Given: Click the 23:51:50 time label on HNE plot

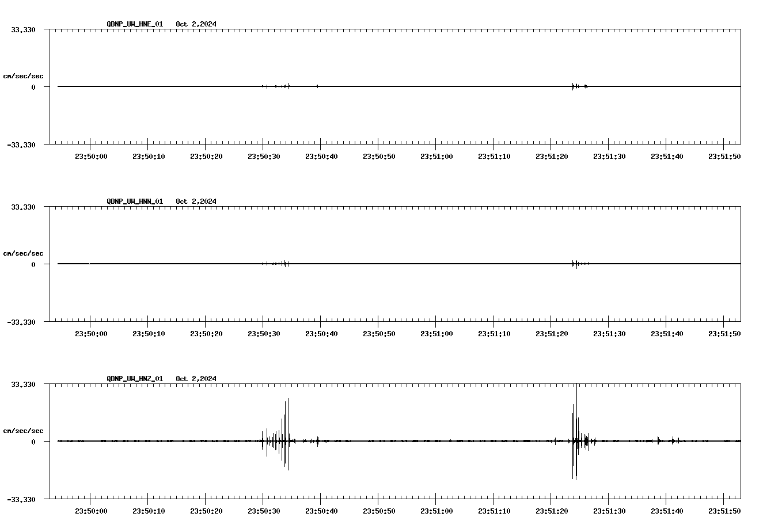Looking at the screenshot, I should coord(724,157).
